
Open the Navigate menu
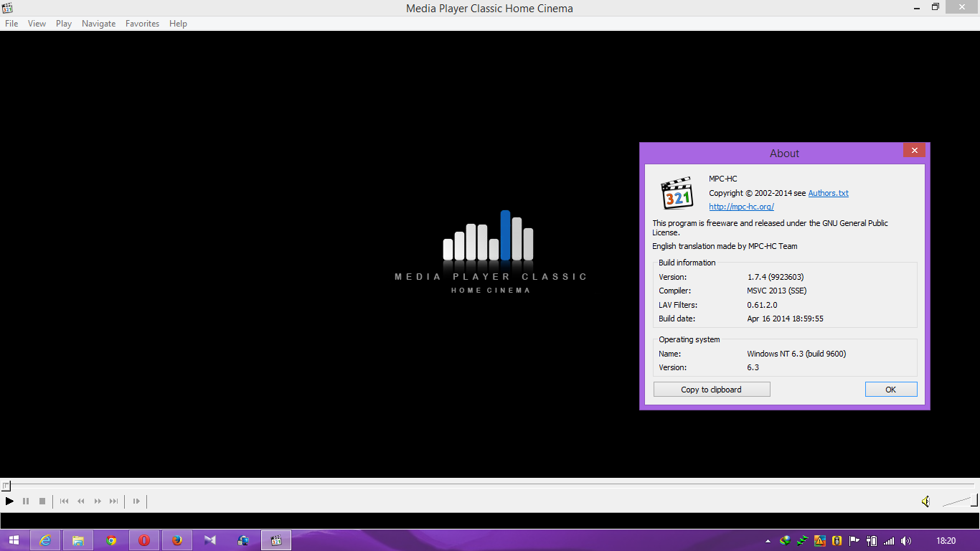pos(98,24)
